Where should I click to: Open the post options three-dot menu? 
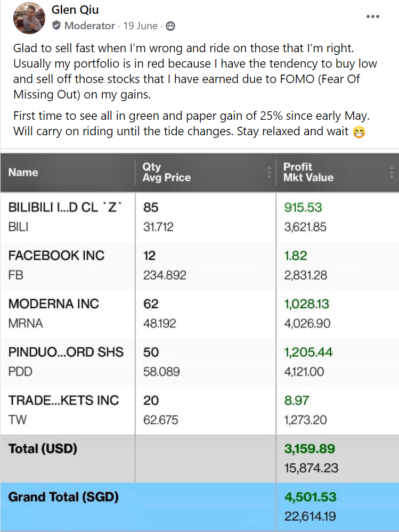373,17
